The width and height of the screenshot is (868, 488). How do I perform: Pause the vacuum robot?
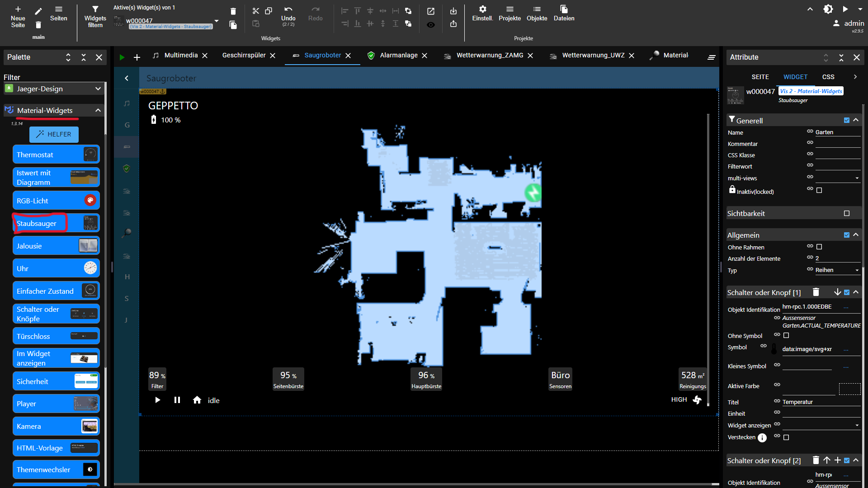177,400
